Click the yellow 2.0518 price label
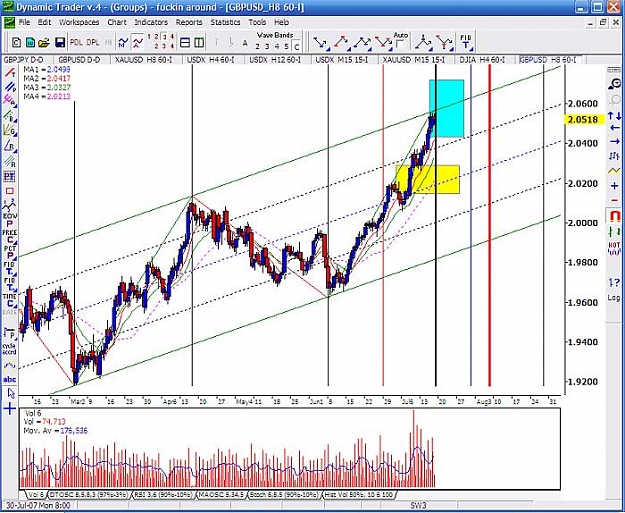Viewport: 625px width, 513px height. [584, 119]
